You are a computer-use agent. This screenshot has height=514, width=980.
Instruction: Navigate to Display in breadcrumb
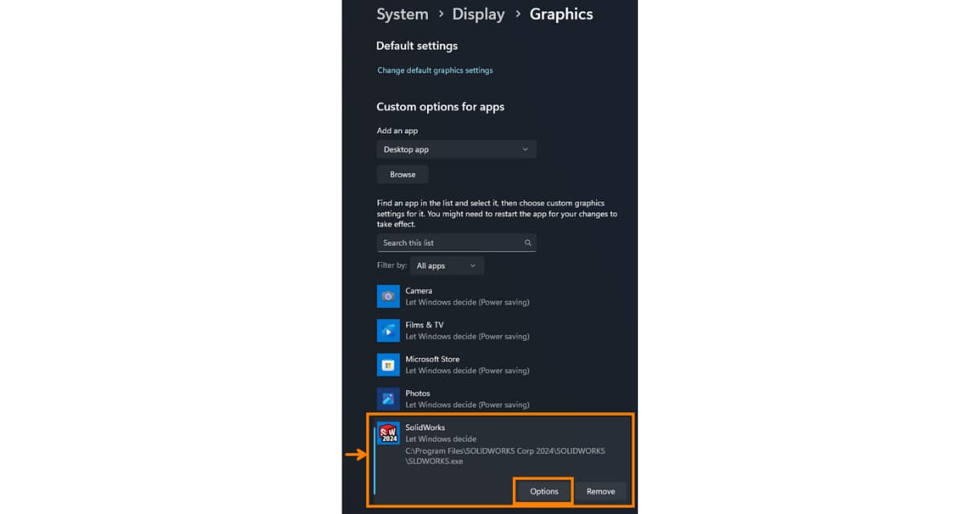pyautogui.click(x=479, y=14)
